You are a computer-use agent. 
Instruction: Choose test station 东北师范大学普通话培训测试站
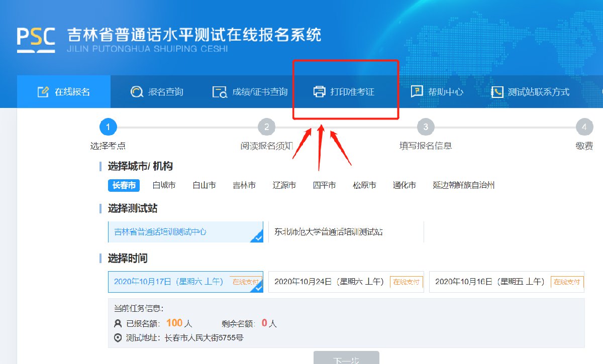346,232
